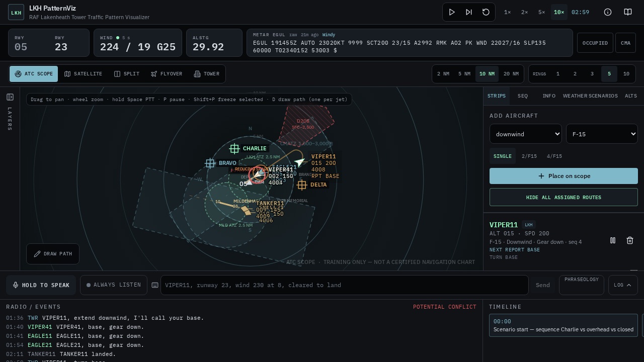Viewport: 644px width, 362px height.
Task: Open the phraseology book icon in header
Action: [628, 12]
